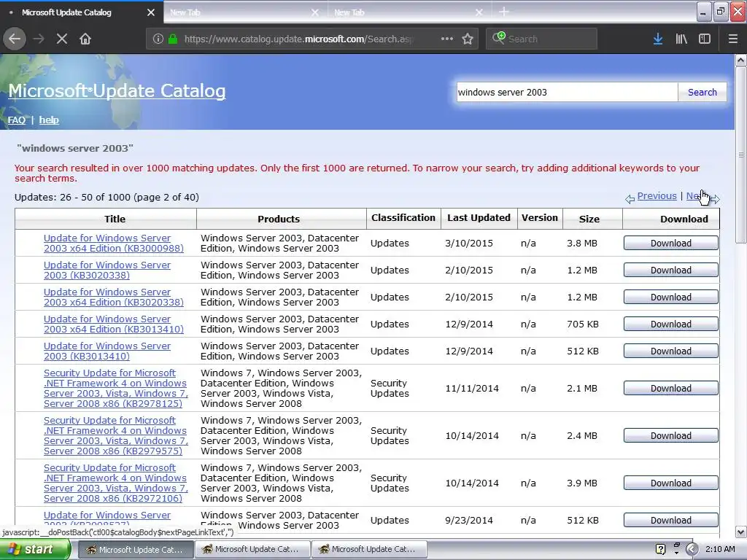The height and width of the screenshot is (560, 747).
Task: View site information icon in address bar
Action: [158, 39]
